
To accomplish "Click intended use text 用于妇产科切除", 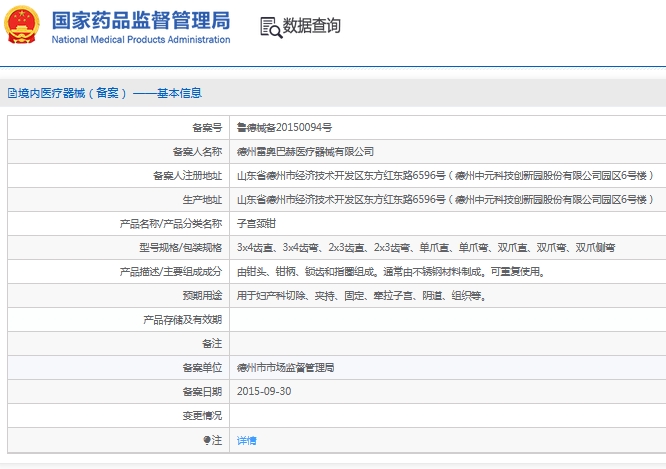I will click(x=361, y=296).
